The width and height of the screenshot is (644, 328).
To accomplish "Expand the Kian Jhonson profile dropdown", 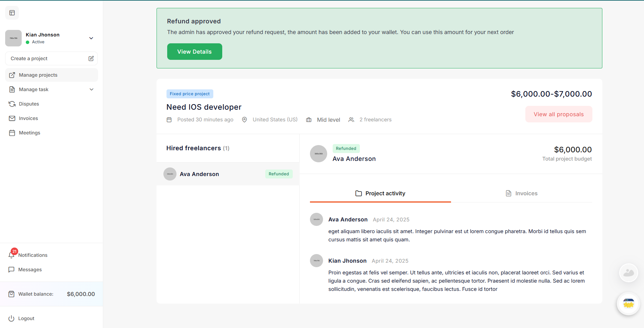I will pos(91,38).
